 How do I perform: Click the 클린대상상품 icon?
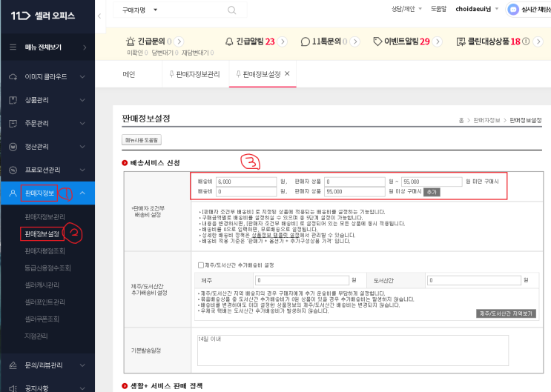[461, 41]
